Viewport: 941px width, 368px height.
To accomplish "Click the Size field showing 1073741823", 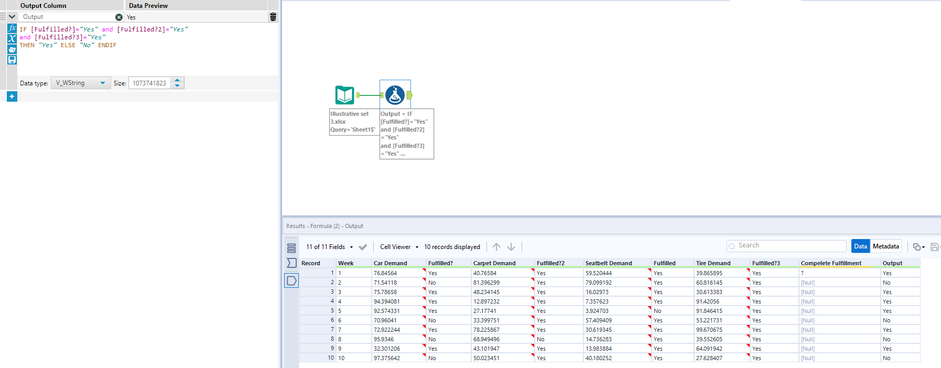I will pyautogui.click(x=150, y=83).
